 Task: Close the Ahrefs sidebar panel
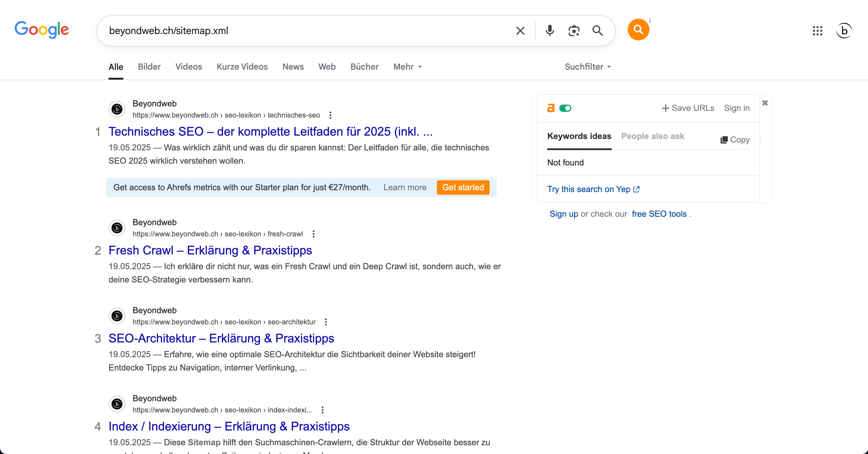tap(765, 103)
